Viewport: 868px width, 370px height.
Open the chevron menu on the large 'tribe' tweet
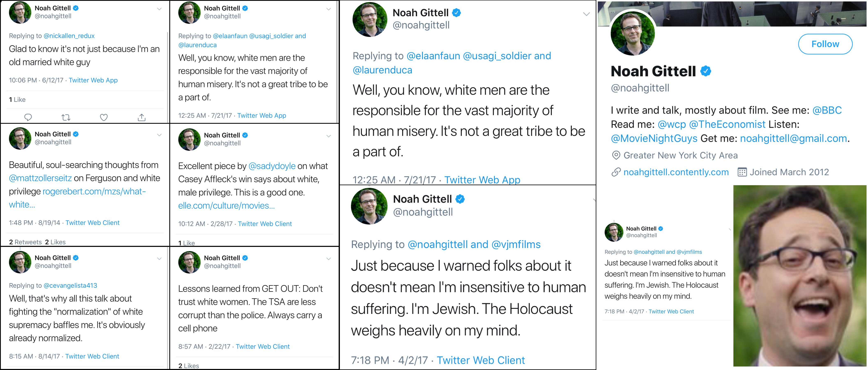[586, 14]
